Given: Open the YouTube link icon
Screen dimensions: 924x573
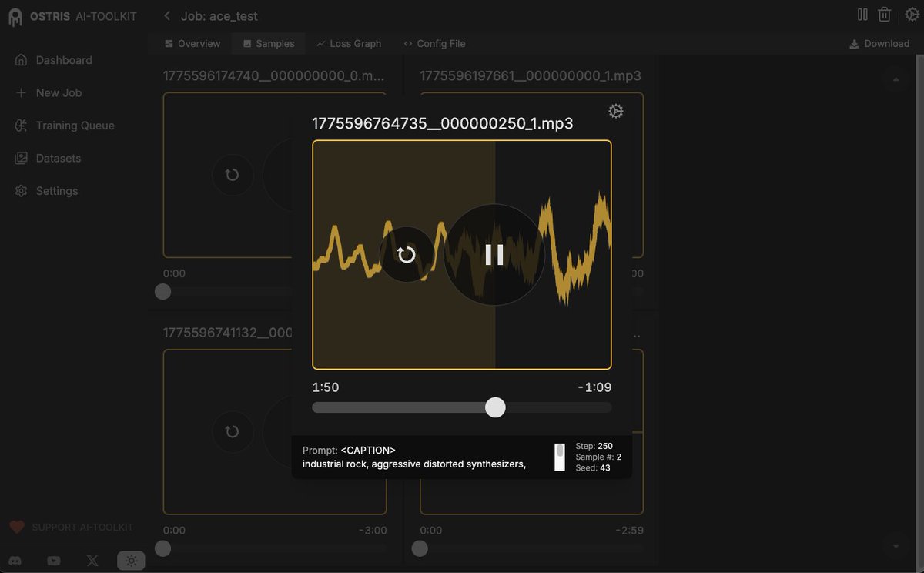Looking at the screenshot, I should coord(54,561).
